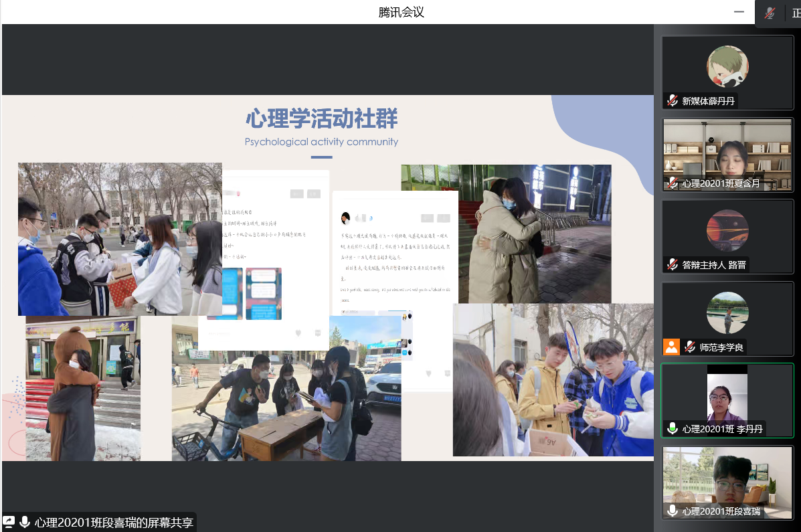Select the 答辩主持人 路晋 planet avatar
The image size is (801, 532).
(x=727, y=230)
